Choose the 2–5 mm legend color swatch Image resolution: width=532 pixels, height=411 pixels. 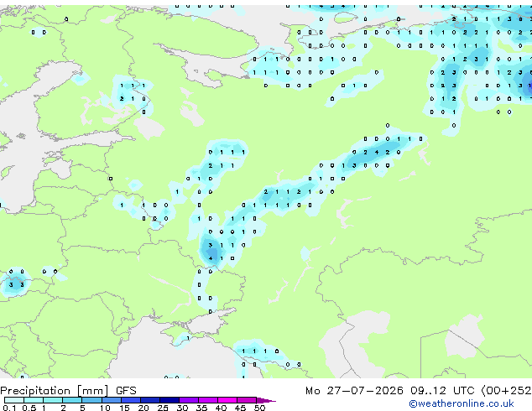(72, 400)
